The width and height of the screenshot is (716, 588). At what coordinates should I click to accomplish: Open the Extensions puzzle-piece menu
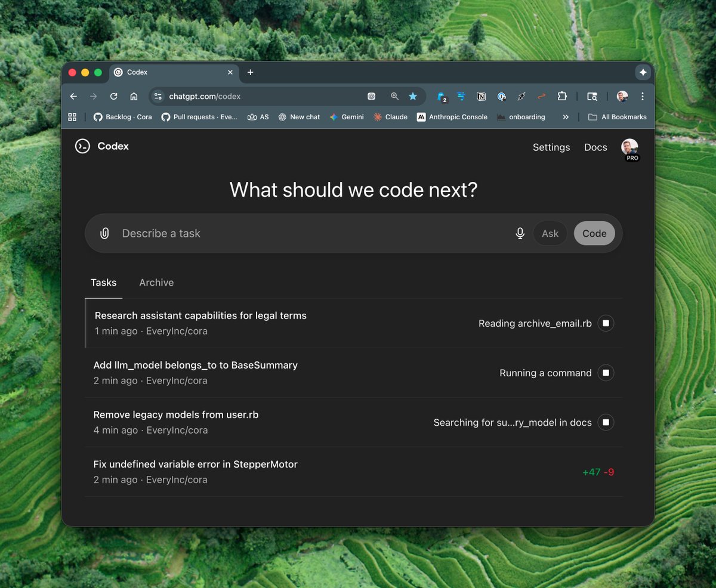point(562,96)
